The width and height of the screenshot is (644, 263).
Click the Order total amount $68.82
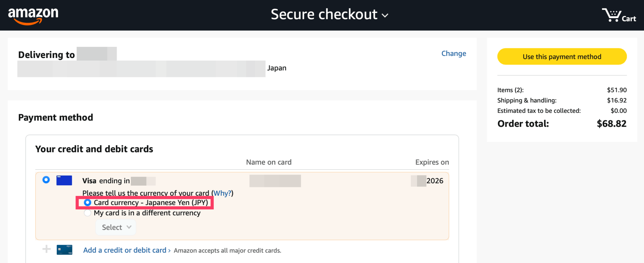click(x=611, y=124)
